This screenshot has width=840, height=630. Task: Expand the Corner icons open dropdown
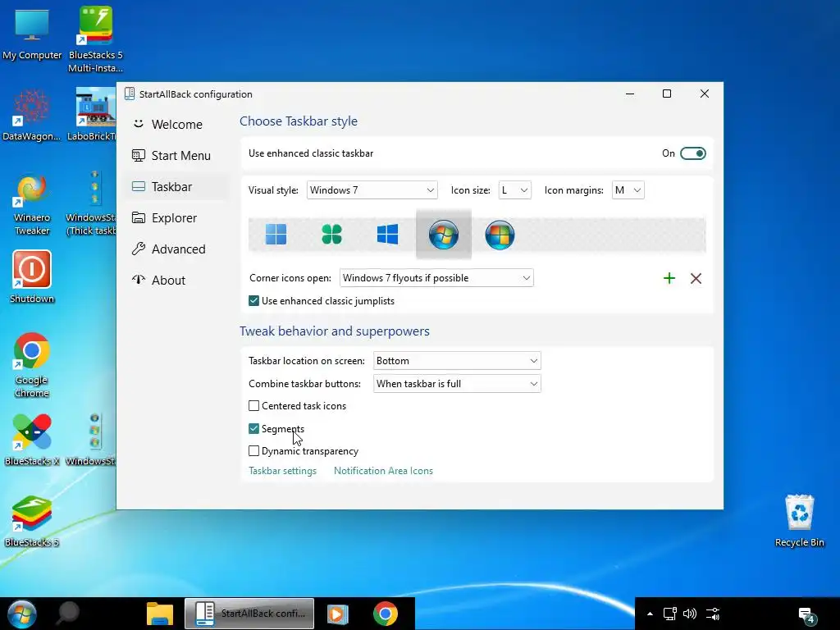[436, 278]
